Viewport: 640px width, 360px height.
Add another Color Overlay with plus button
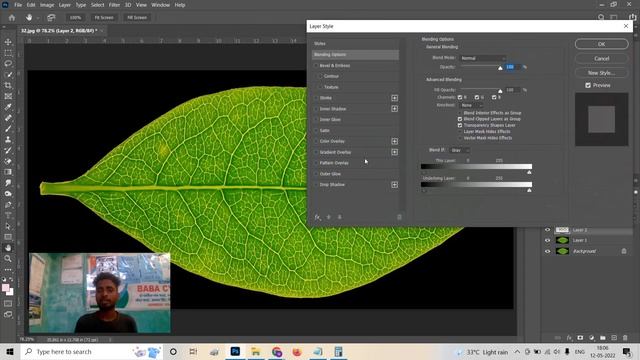(394, 141)
